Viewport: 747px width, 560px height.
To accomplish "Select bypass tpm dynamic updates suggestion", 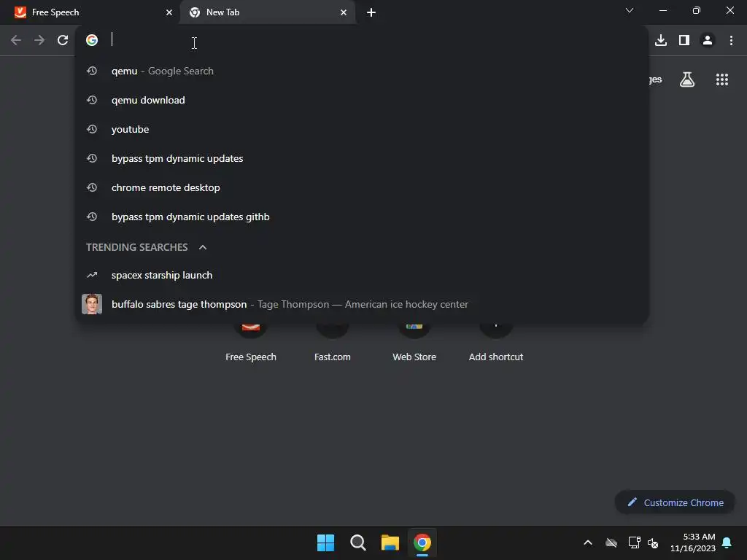I will click(x=362, y=158).
